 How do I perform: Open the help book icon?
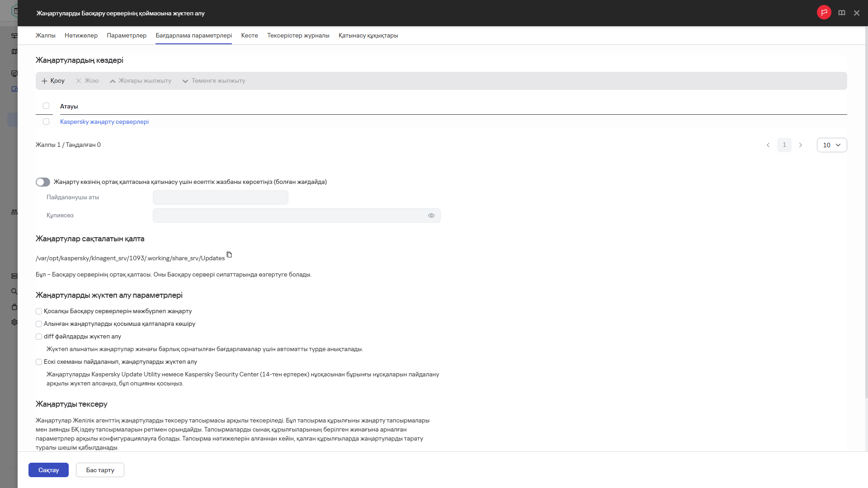coord(841,13)
